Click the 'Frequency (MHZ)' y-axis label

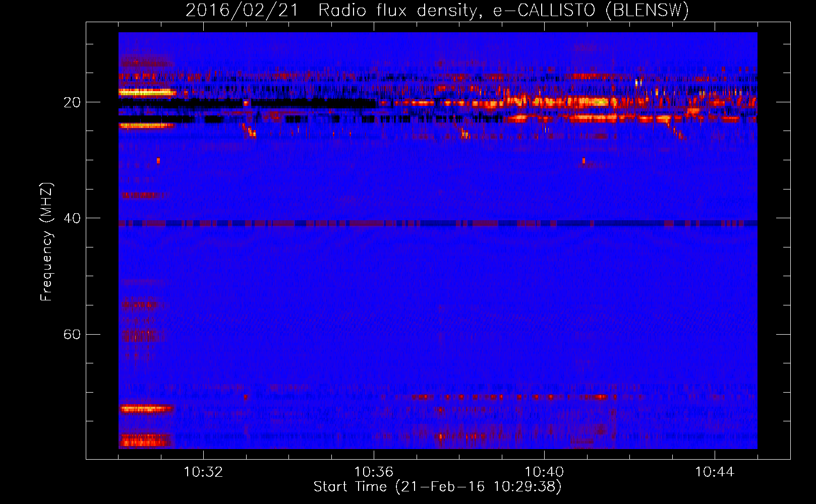tap(46, 242)
